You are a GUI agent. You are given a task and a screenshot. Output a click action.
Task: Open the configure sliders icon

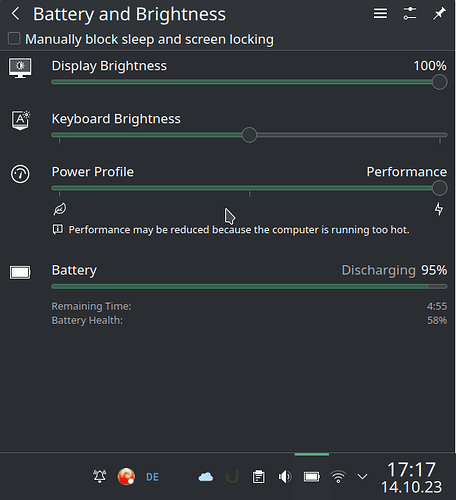tap(410, 14)
